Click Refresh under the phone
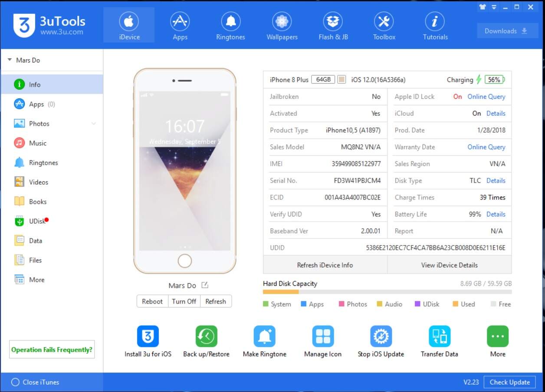Viewport: 545px width, 392px height. point(216,301)
